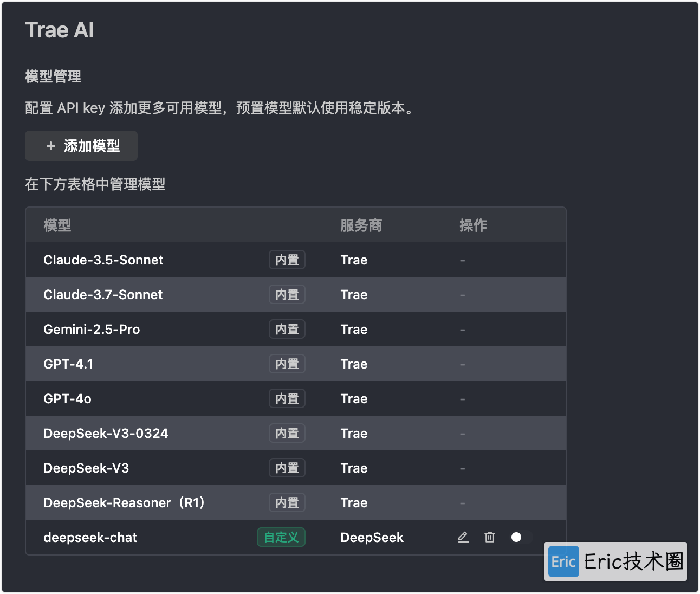Select the deepseek-chat model name
Viewport: 700px width, 594px height.
pyautogui.click(x=90, y=538)
